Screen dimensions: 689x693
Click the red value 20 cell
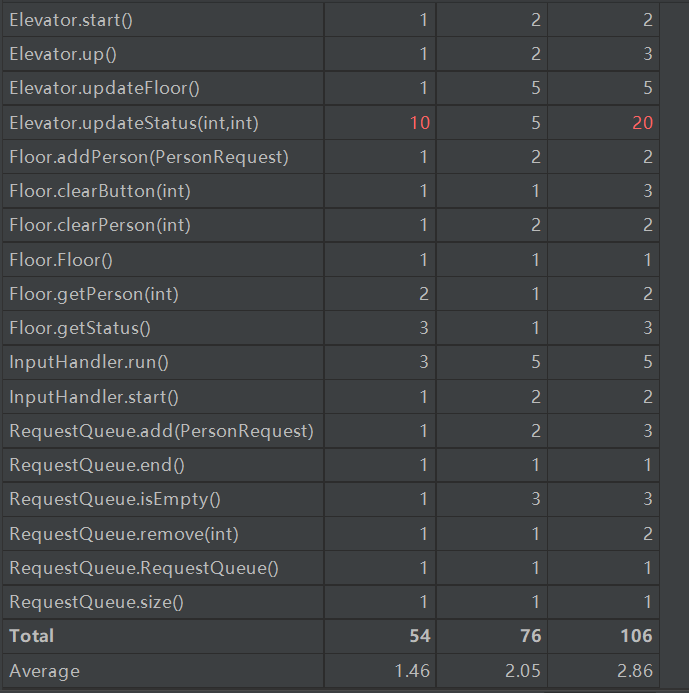[641, 122]
